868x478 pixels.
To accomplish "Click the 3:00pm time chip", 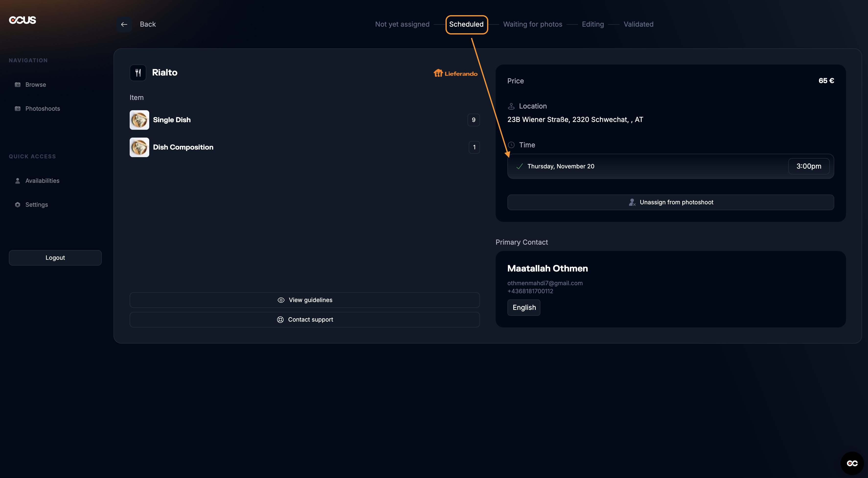I will coord(808,166).
